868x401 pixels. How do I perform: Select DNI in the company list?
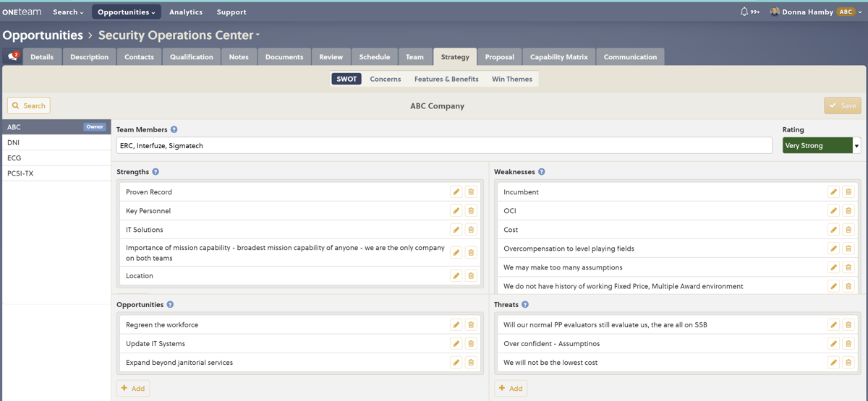coord(56,142)
